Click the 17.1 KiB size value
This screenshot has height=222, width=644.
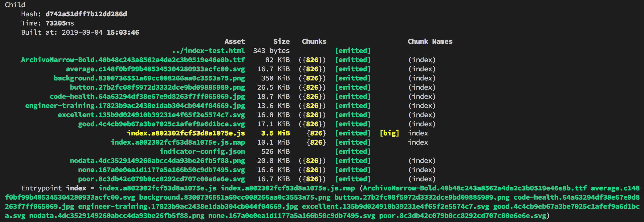[273, 124]
